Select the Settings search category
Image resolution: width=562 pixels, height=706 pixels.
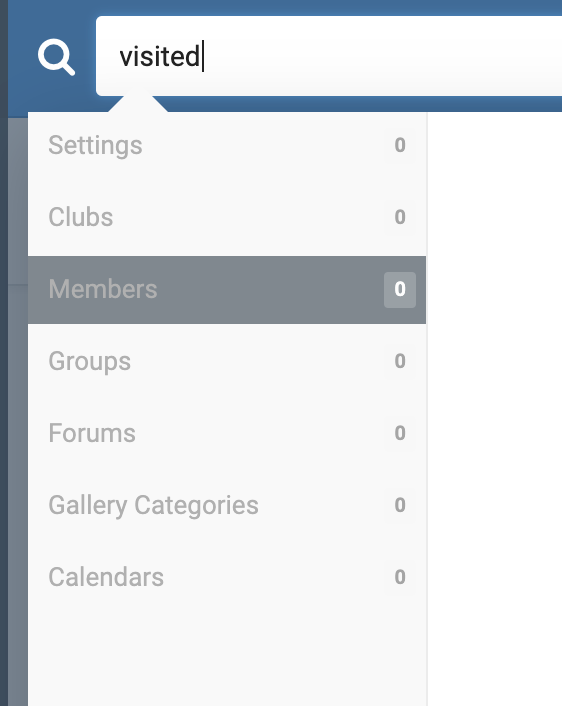pos(227,145)
